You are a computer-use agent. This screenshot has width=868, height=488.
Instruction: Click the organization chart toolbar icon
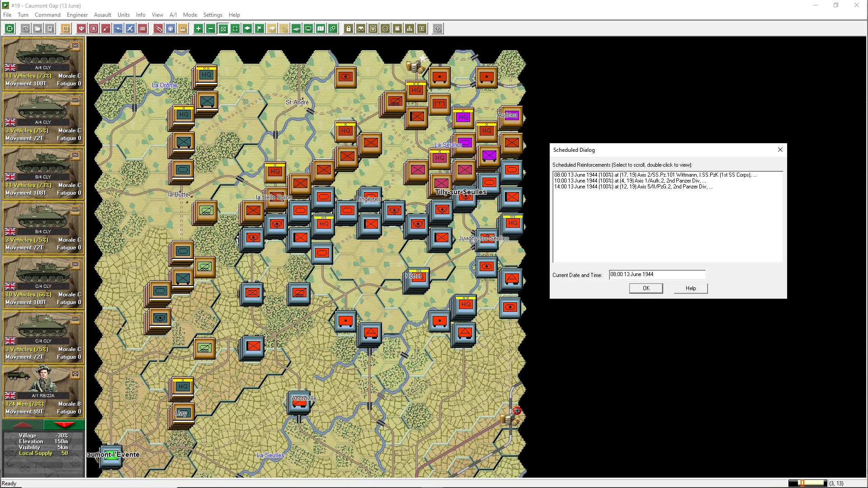tap(410, 28)
